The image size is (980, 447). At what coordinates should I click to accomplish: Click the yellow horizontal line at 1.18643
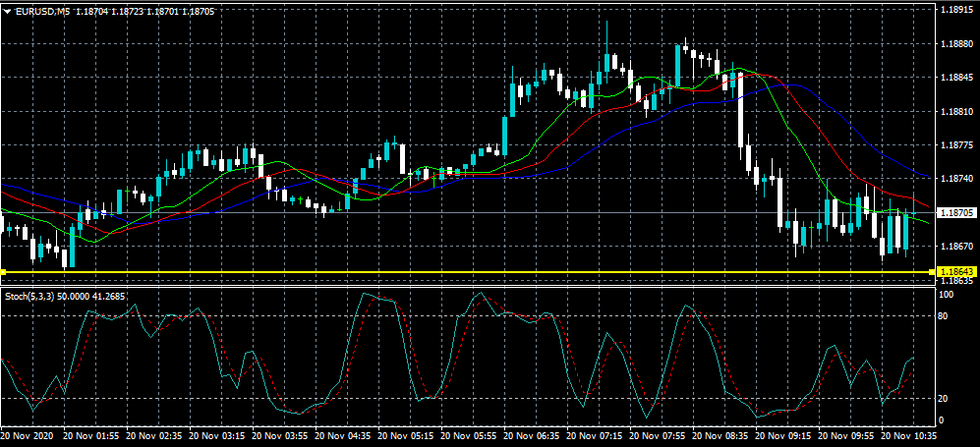(x=466, y=272)
